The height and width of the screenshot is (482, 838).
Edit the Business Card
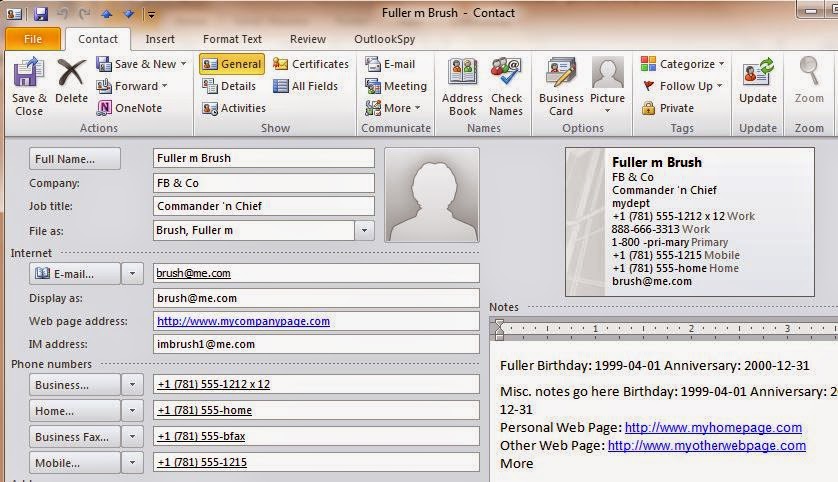[x=561, y=87]
